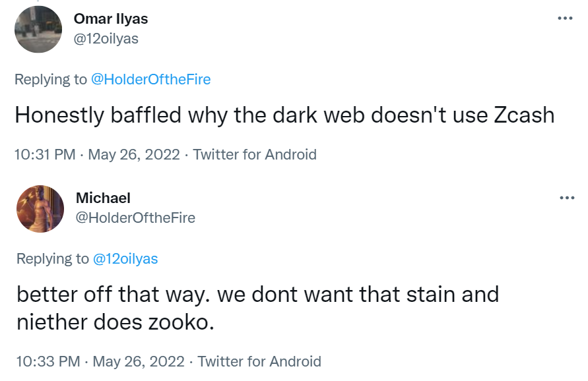
Task: Click Twitter for Android on first tweet
Action: (x=255, y=154)
